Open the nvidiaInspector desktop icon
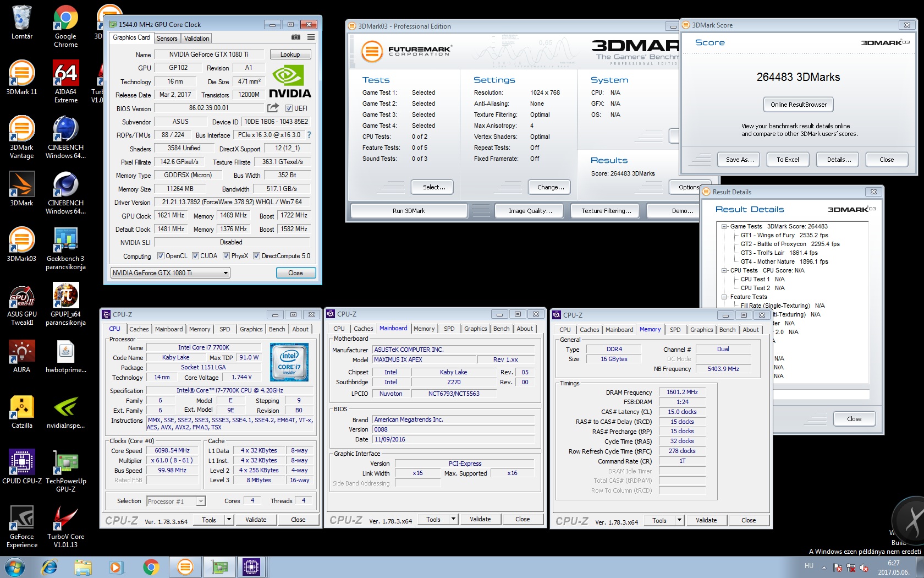 tap(65, 411)
